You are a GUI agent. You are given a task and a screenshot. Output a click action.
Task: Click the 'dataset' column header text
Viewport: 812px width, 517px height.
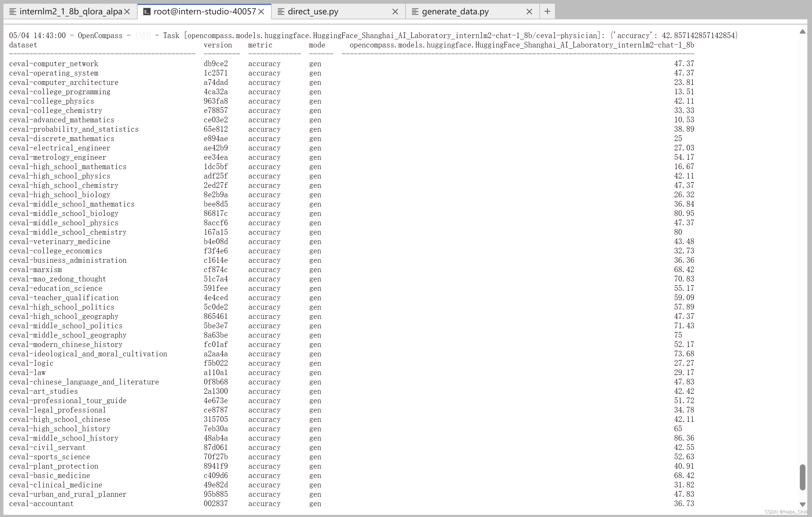click(23, 45)
